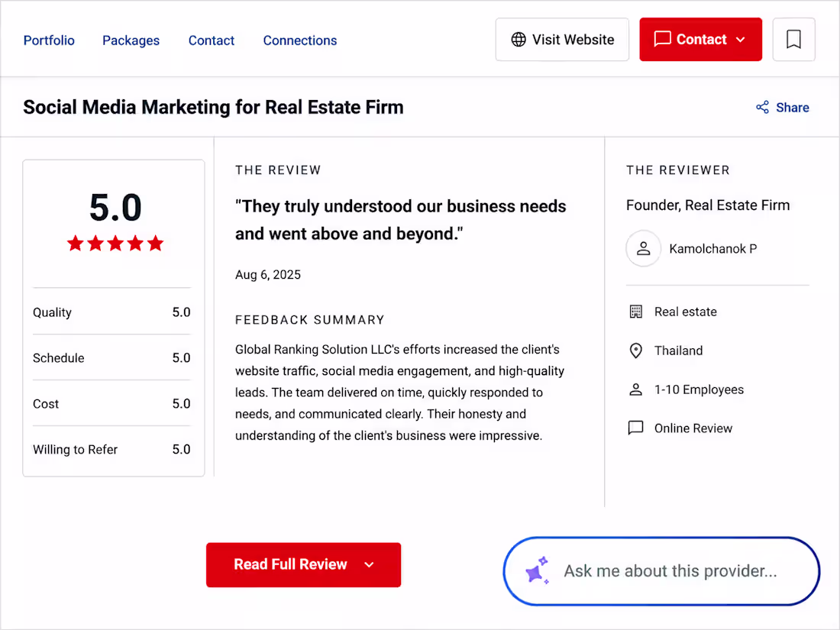Image resolution: width=840 pixels, height=630 pixels.
Task: Click the purple sparkle AI icon
Action: pyautogui.click(x=537, y=571)
